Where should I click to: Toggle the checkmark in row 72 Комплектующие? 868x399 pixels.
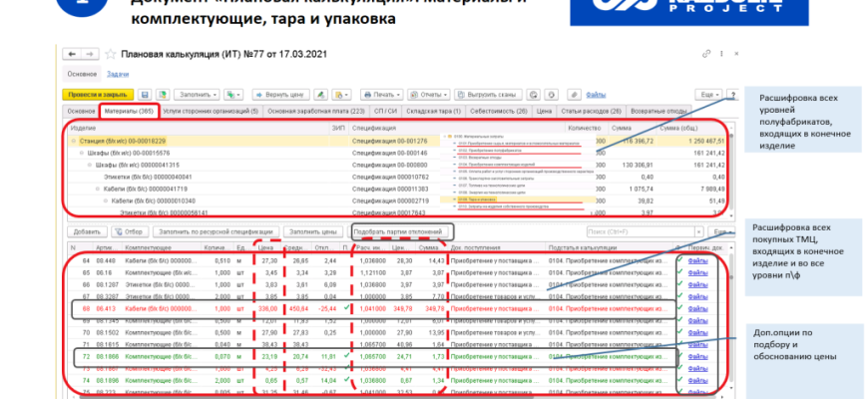(344, 354)
